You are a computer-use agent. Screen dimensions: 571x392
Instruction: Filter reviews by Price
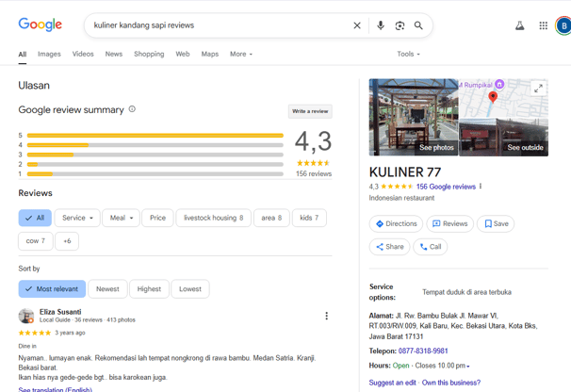[x=157, y=218]
